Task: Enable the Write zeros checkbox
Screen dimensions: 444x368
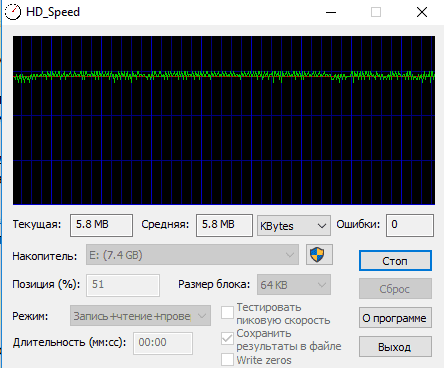Action: click(227, 360)
